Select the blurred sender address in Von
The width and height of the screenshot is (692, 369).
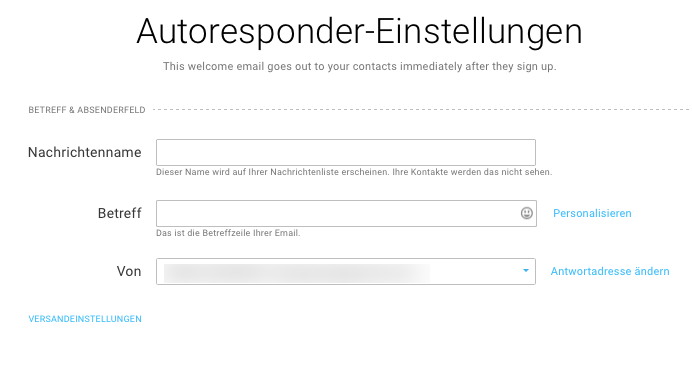click(297, 273)
